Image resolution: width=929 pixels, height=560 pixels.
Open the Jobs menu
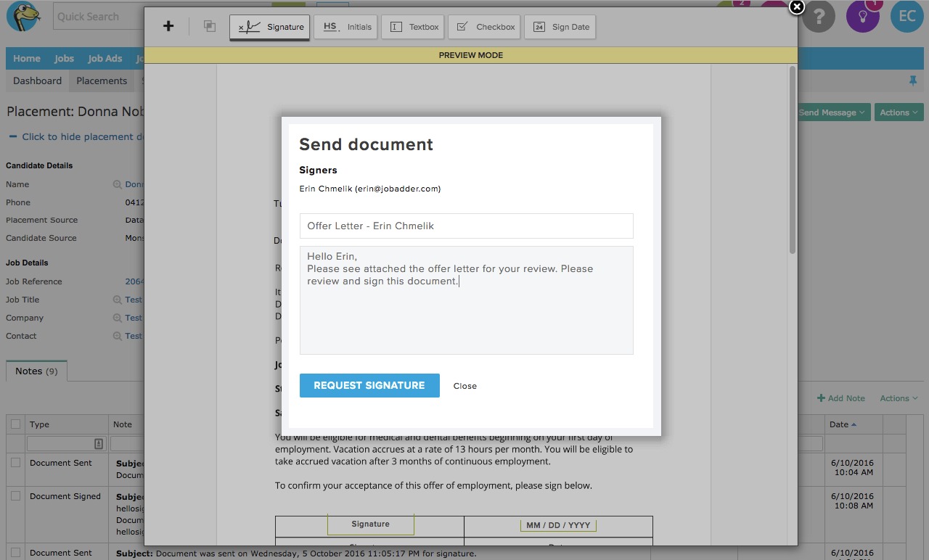pos(64,59)
